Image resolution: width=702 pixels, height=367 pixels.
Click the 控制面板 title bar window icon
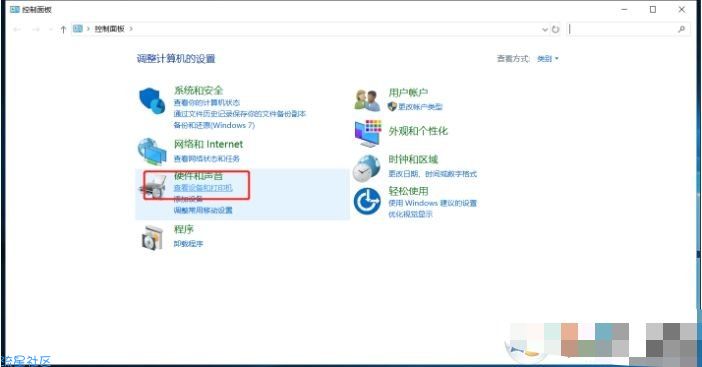[15, 9]
